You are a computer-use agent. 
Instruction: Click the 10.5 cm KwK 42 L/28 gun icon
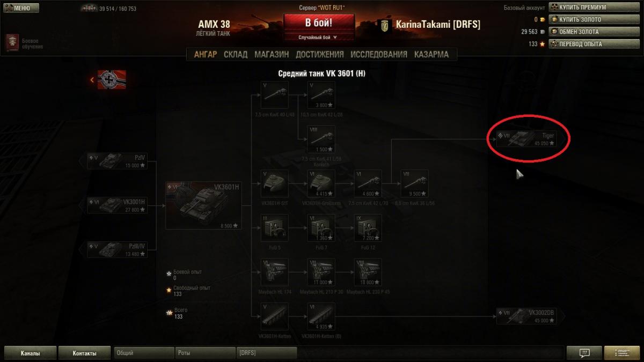point(321,95)
